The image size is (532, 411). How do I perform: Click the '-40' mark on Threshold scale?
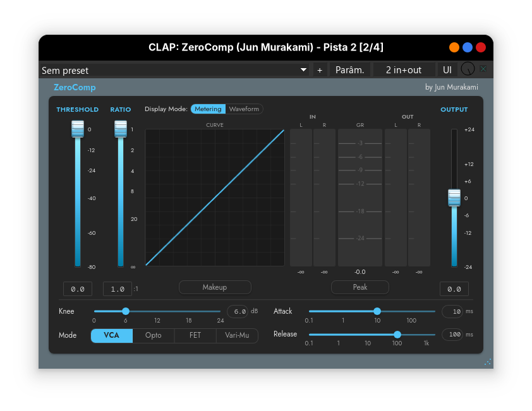coord(92,198)
